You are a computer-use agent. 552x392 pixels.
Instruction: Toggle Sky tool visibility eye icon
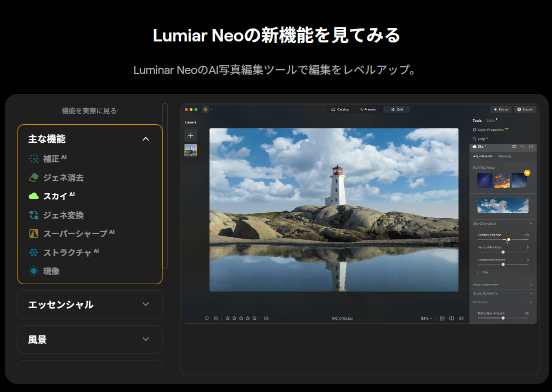[514, 147]
